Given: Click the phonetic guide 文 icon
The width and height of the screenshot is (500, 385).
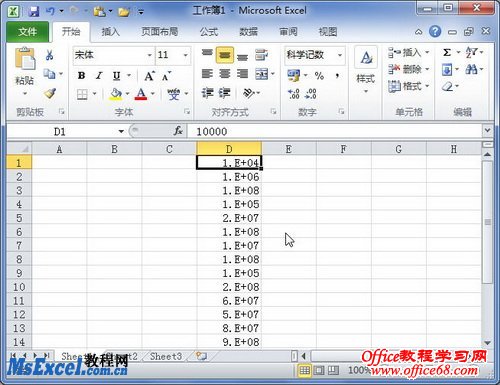Looking at the screenshot, I should coord(174,94).
